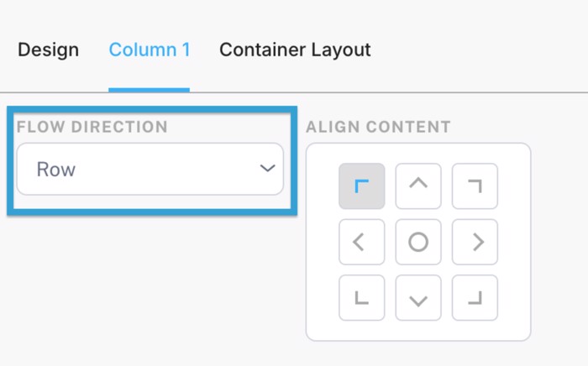Pick bottom-left corner alignment

[x=362, y=298]
